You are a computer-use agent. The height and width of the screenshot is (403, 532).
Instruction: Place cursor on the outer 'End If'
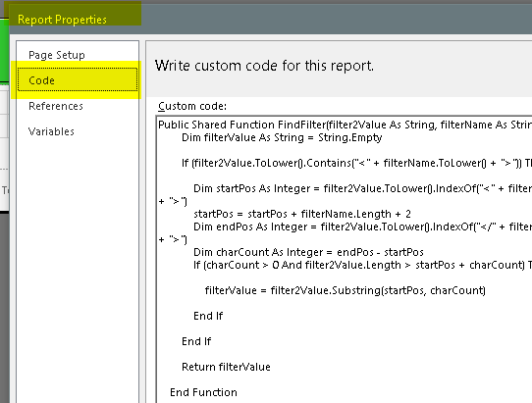pyautogui.click(x=196, y=341)
